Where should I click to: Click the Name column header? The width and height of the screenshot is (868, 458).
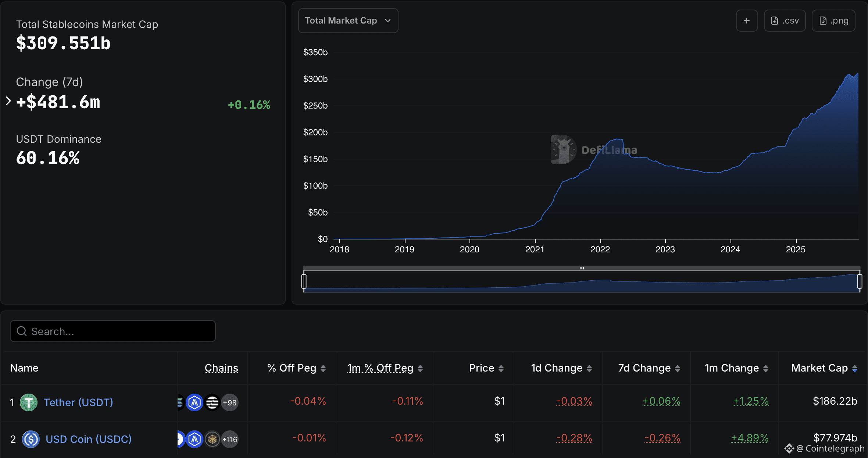click(24, 368)
